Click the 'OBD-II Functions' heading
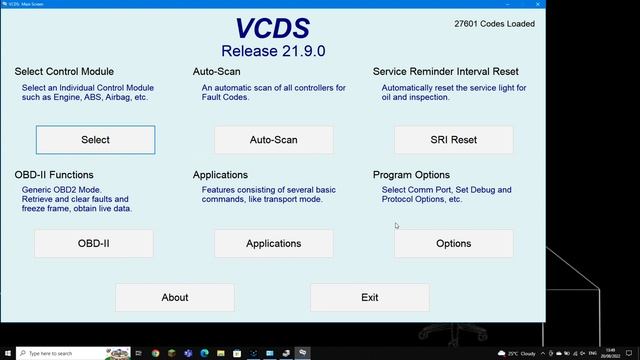Viewport: 640px width, 360px height. point(54,175)
